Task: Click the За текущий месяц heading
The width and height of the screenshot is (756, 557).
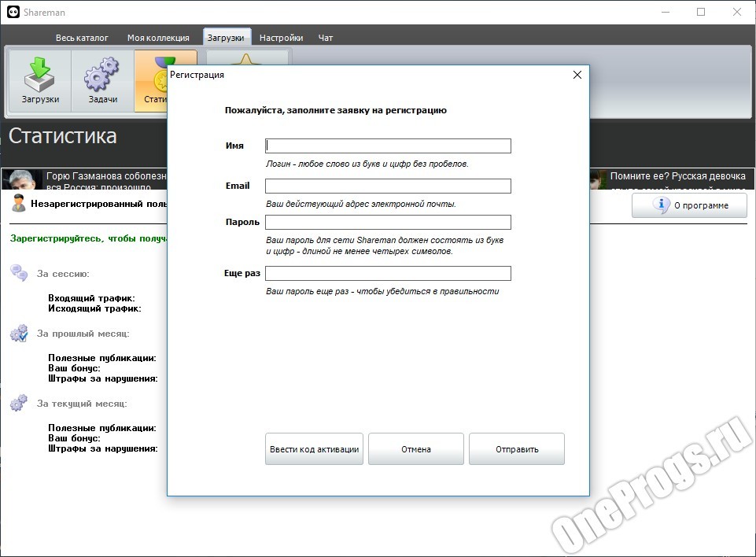Action: pyautogui.click(x=82, y=403)
